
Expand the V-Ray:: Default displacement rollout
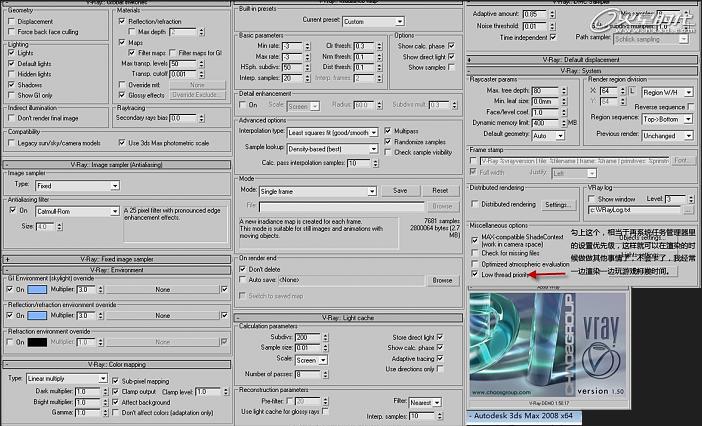tap(581, 60)
